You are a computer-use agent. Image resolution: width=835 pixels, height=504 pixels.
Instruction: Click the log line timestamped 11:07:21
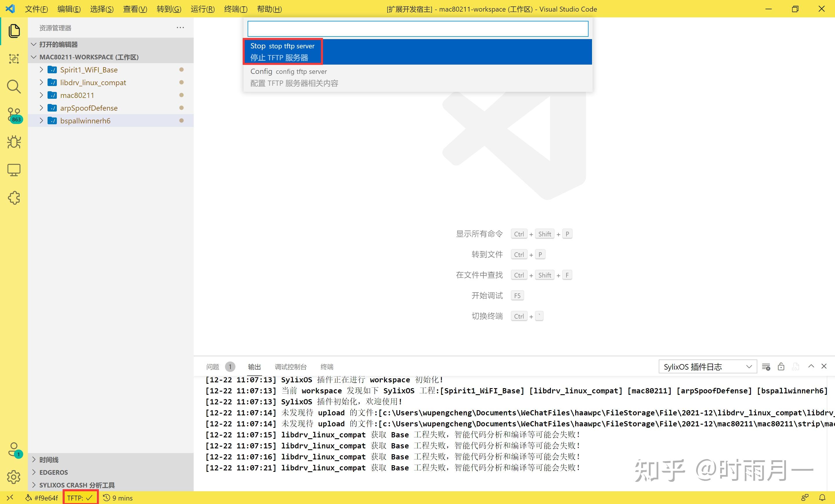(x=393, y=468)
